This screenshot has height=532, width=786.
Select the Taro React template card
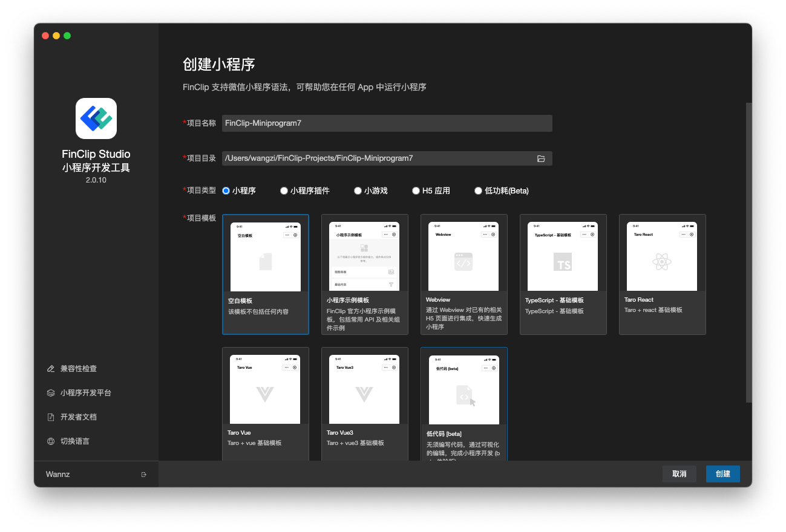[662, 274]
